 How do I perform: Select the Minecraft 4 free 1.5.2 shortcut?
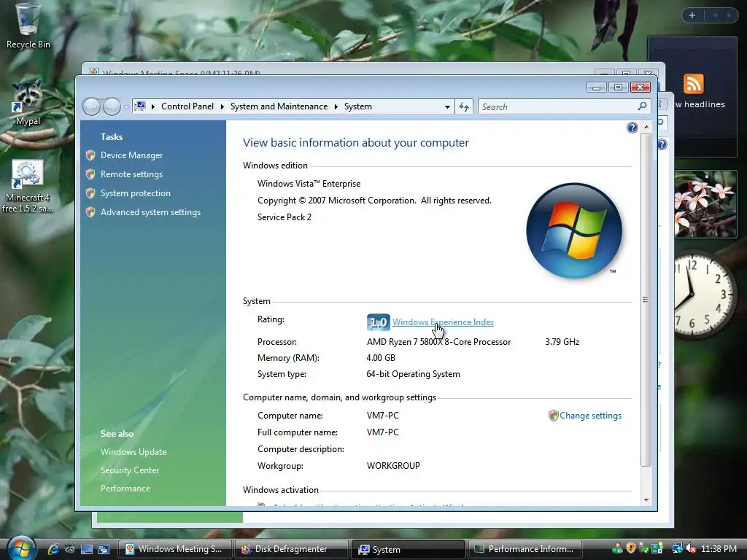[27, 186]
